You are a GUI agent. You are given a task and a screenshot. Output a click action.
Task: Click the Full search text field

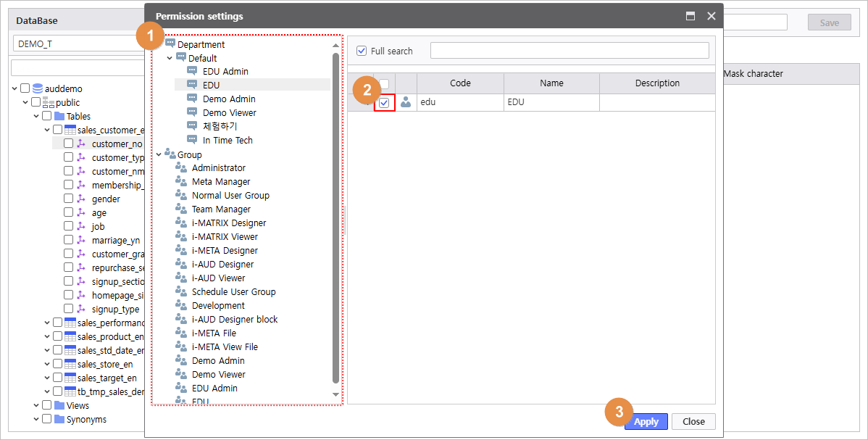569,51
